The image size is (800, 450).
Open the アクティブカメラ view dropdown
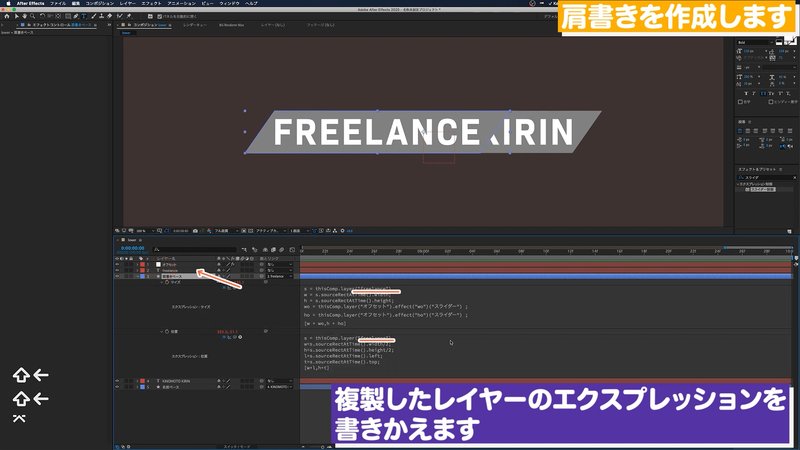[270, 231]
